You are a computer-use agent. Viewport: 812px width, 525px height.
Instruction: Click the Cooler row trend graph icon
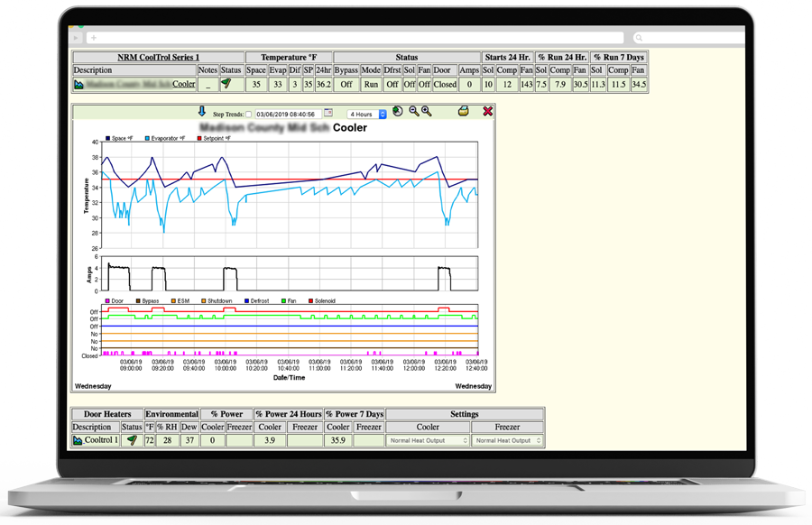pos(79,84)
